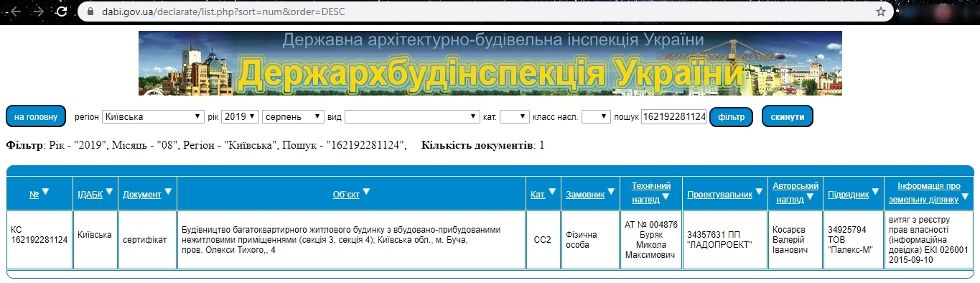
Task: Open the month dropdown showing серпень
Action: 293,116
